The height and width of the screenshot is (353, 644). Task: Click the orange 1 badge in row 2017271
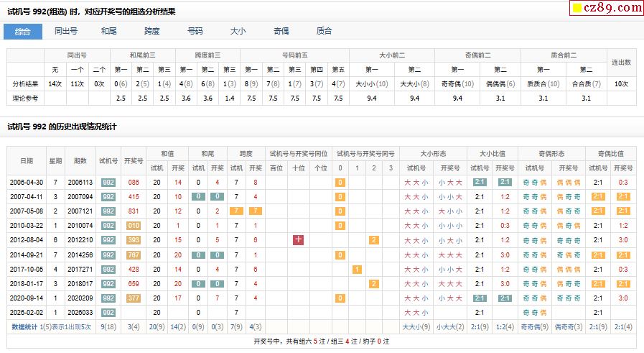(x=357, y=269)
